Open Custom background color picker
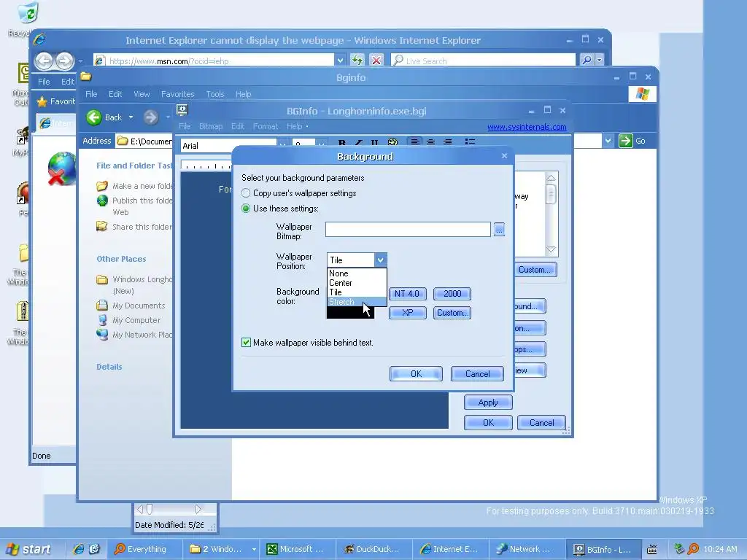 coord(452,313)
